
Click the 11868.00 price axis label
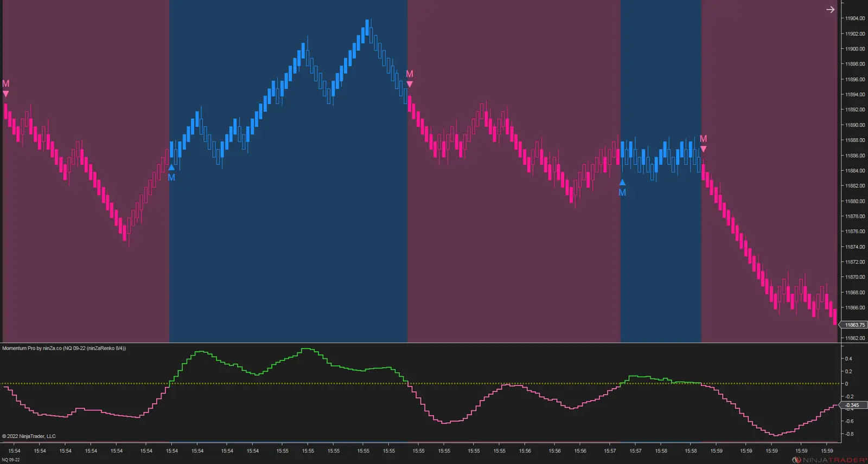pyautogui.click(x=855, y=293)
